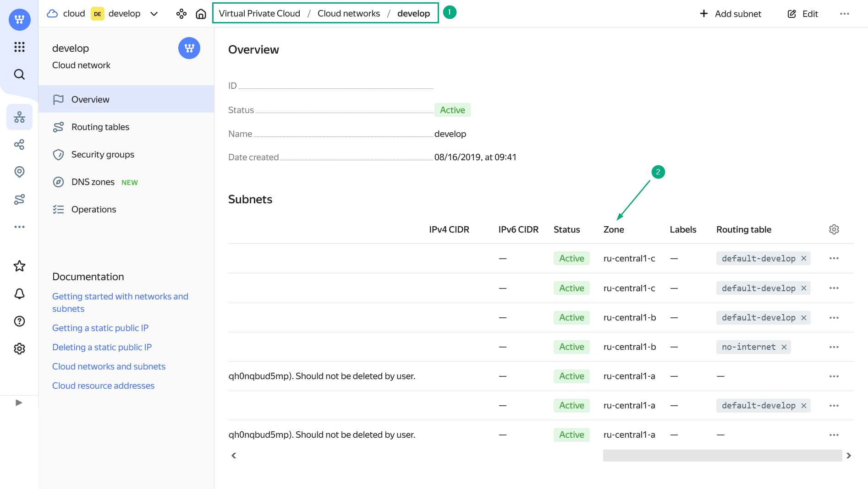Open Getting a static public IP link
The height and width of the screenshot is (489, 868).
point(100,328)
